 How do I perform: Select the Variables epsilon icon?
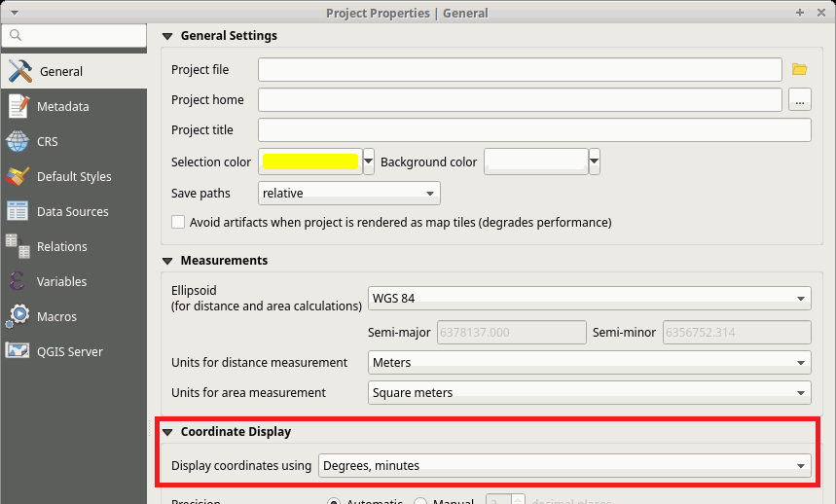[x=18, y=281]
